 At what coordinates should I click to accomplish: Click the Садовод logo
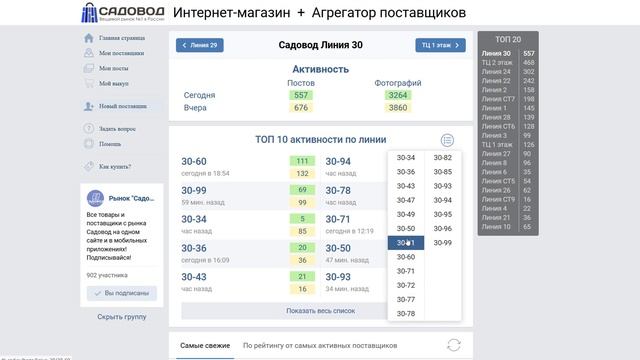[123, 12]
